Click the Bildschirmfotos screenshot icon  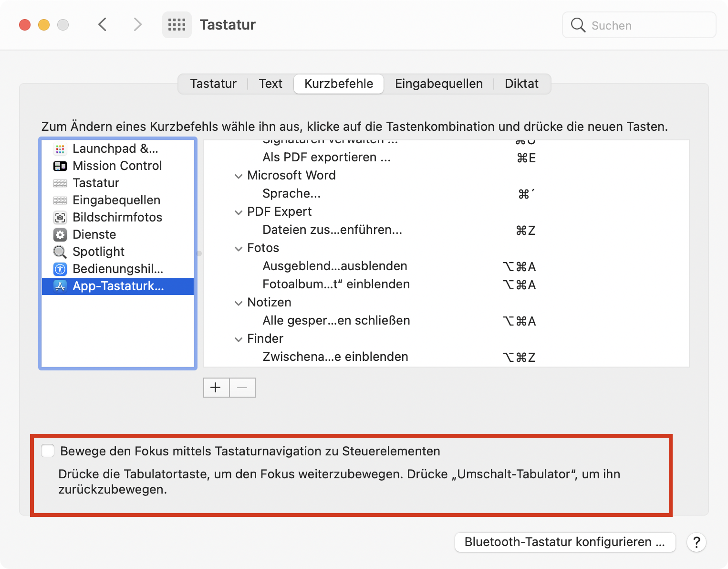click(x=60, y=218)
